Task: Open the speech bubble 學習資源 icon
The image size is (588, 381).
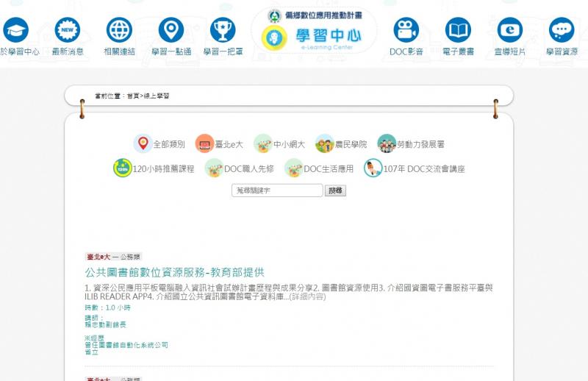Action: (562, 30)
